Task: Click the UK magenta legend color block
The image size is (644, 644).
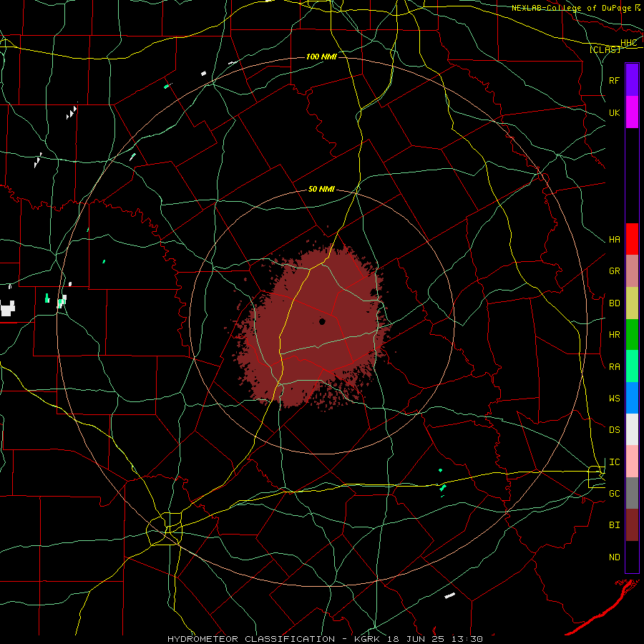Action: click(632, 112)
